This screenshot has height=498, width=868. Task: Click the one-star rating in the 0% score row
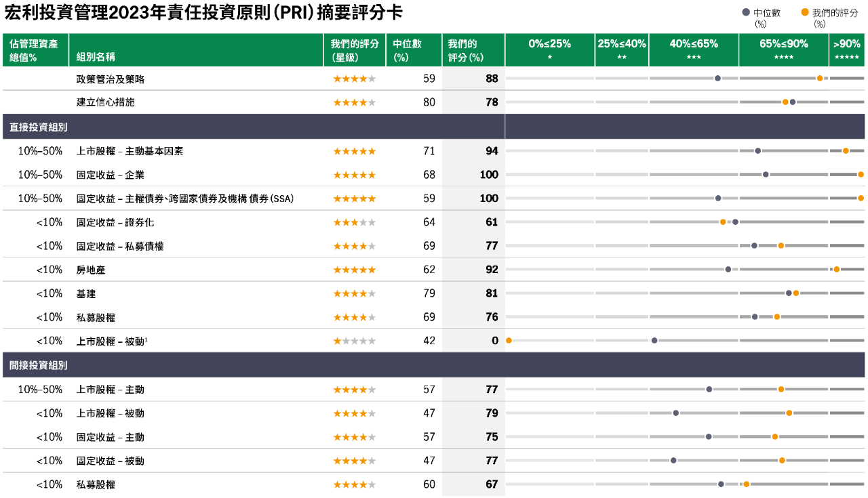[x=354, y=341]
